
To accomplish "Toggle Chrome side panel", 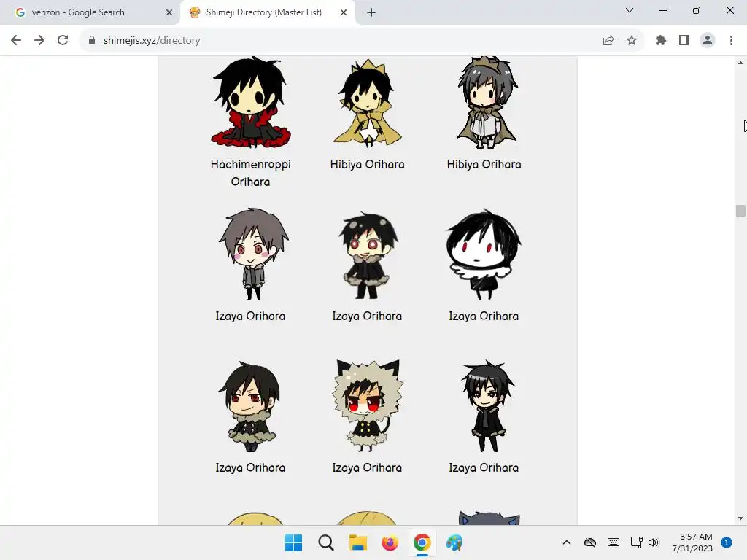I will click(x=684, y=41).
